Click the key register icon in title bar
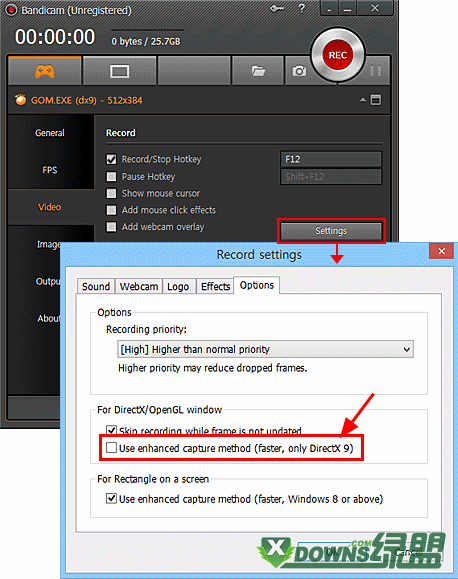Viewport: 458px width, 579px height. point(277,8)
